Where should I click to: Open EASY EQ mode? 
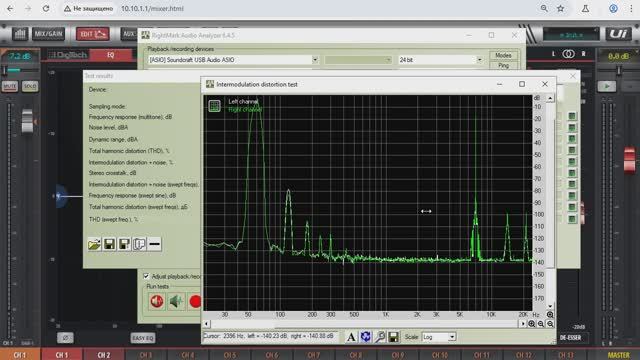(x=143, y=338)
